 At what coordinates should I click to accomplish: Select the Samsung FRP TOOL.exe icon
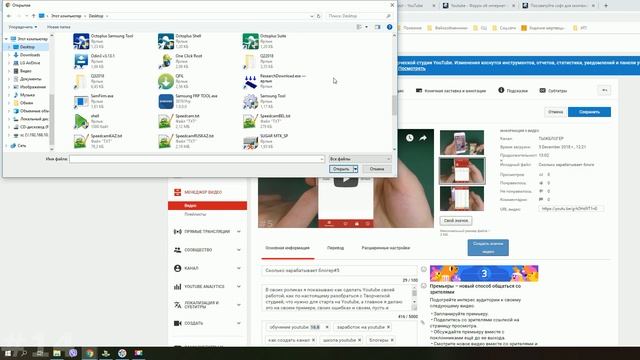click(x=166, y=101)
